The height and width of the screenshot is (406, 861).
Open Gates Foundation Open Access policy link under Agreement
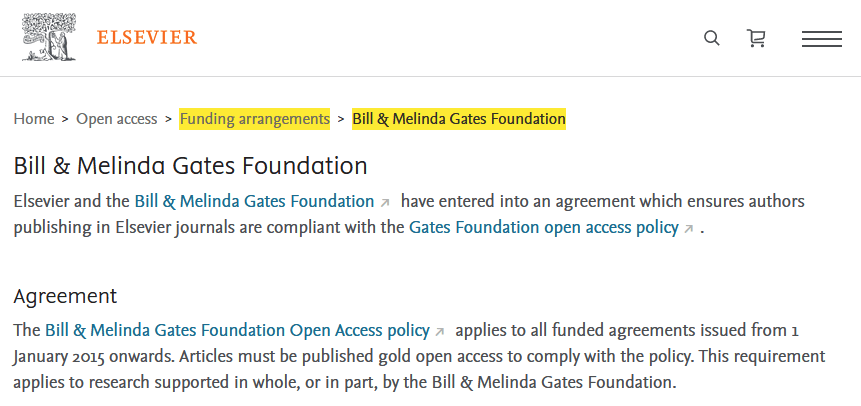pos(237,330)
